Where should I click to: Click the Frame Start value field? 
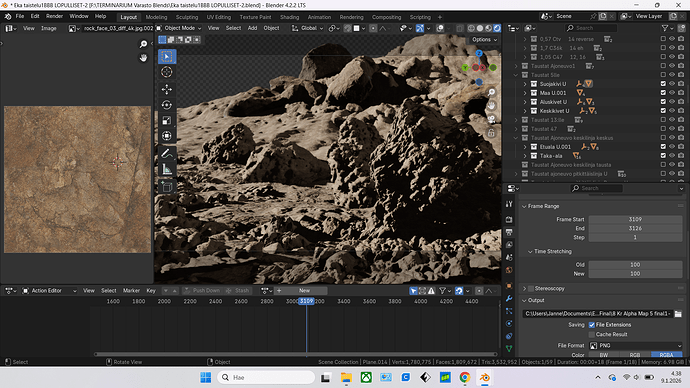pos(635,219)
